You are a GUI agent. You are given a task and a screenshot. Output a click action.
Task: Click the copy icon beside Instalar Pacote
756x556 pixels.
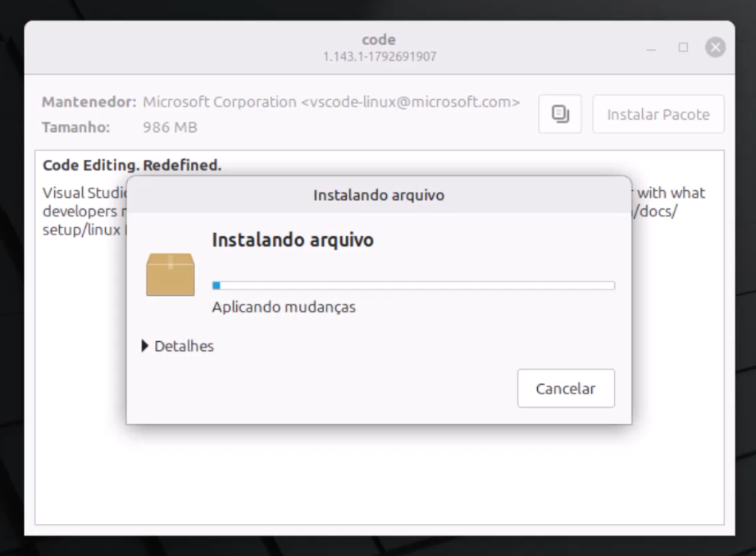(560, 114)
